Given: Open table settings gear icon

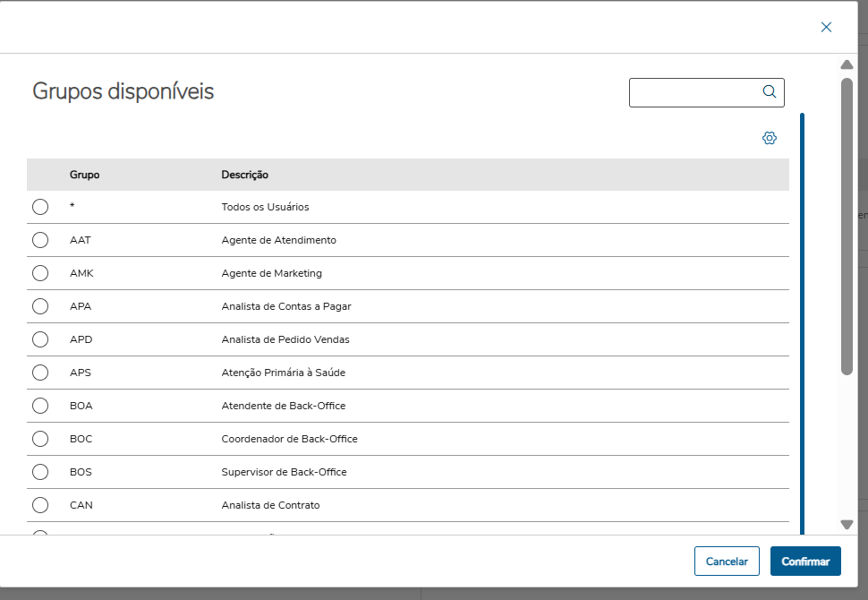Looking at the screenshot, I should (x=770, y=138).
